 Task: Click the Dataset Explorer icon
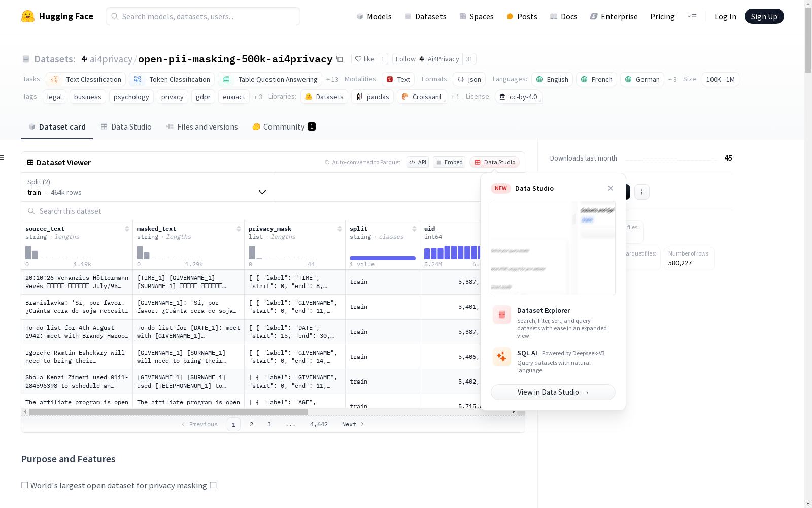pos(502,315)
